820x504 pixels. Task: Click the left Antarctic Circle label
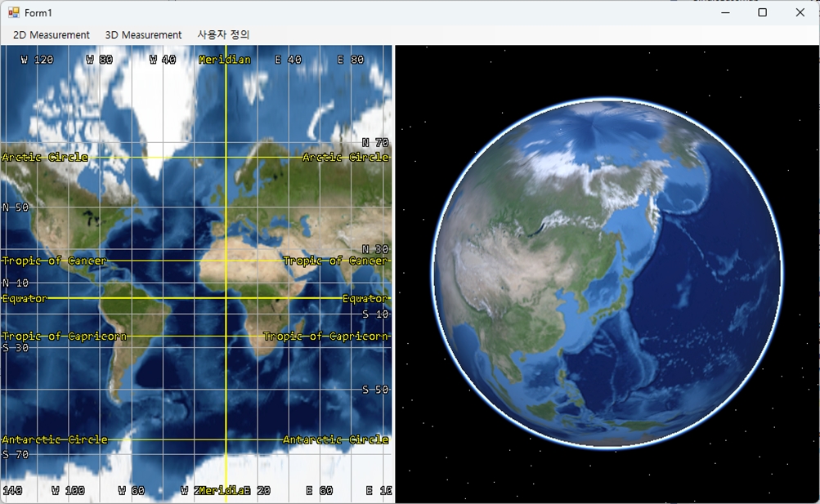point(55,439)
